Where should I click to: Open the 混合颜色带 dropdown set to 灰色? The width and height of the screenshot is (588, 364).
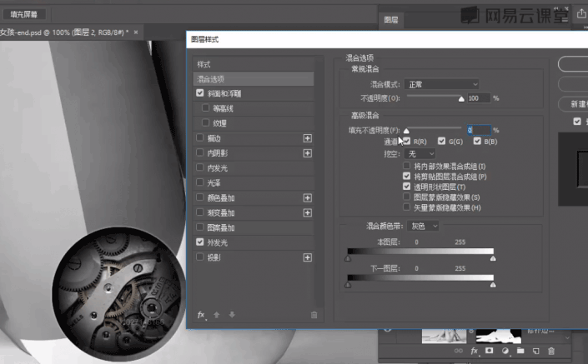pos(423,226)
